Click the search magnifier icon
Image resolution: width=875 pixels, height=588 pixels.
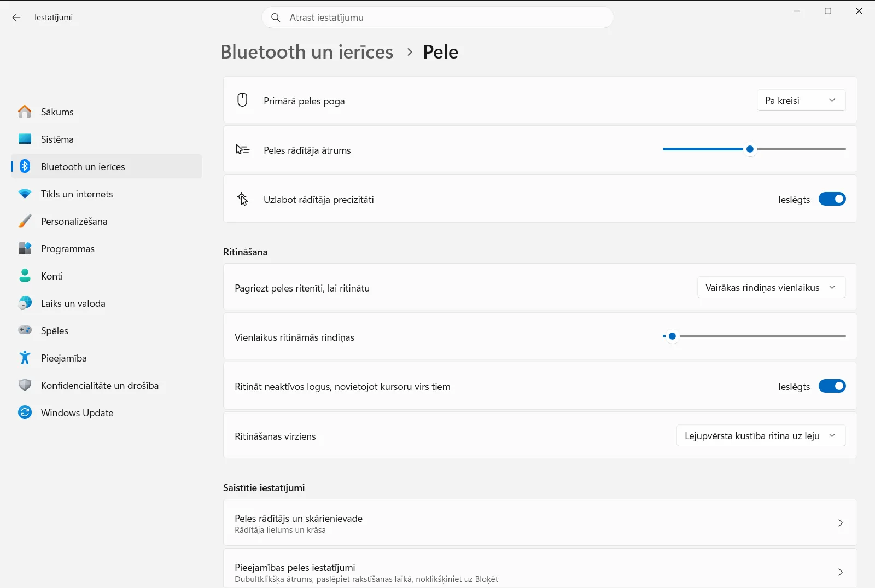(x=276, y=18)
